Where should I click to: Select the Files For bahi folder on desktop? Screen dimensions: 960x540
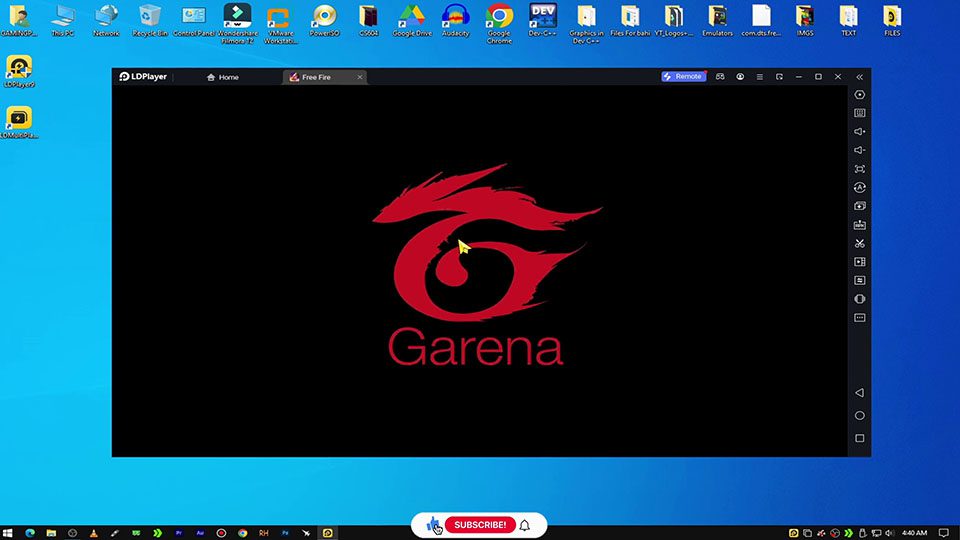click(630, 21)
